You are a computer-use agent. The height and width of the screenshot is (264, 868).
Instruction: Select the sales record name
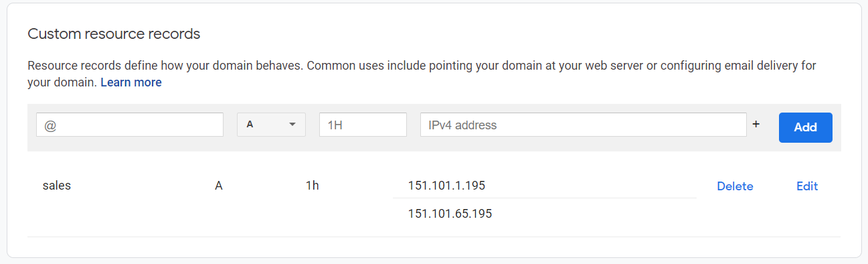click(x=56, y=186)
